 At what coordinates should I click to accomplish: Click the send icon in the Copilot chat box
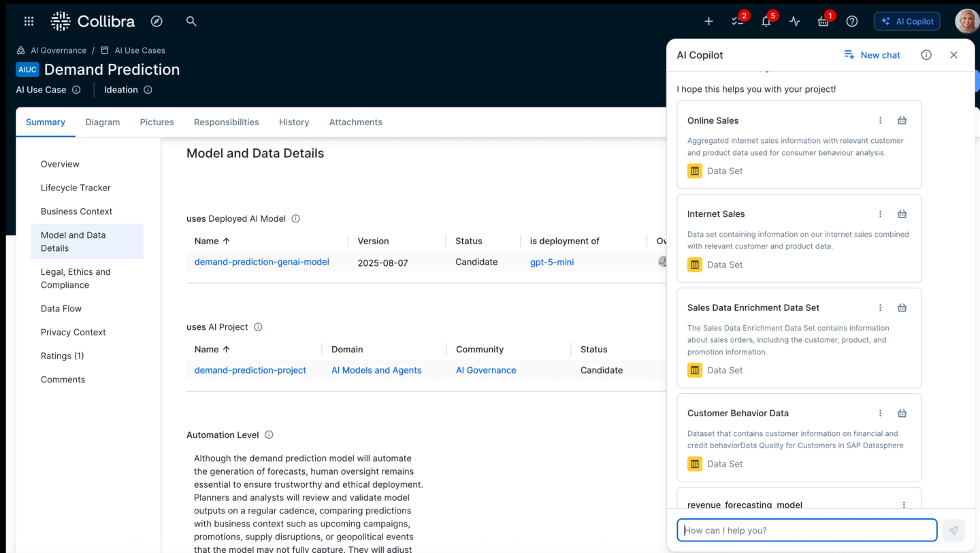pyautogui.click(x=953, y=530)
